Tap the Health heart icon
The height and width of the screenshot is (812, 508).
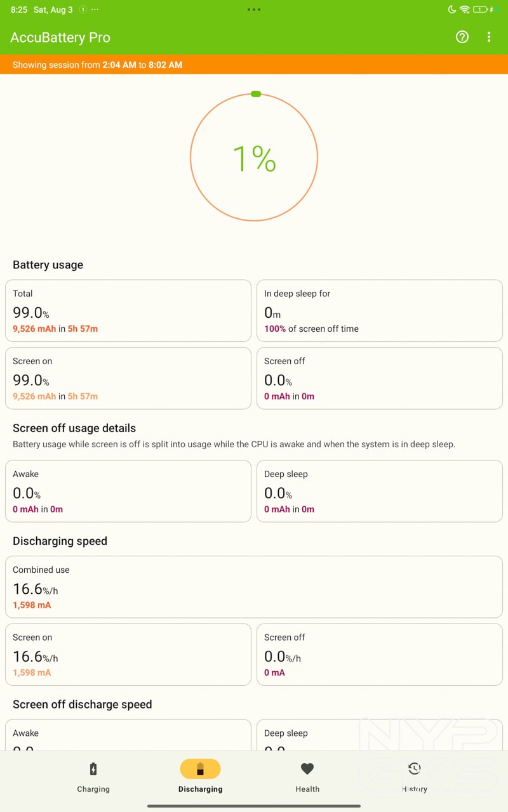(307, 769)
